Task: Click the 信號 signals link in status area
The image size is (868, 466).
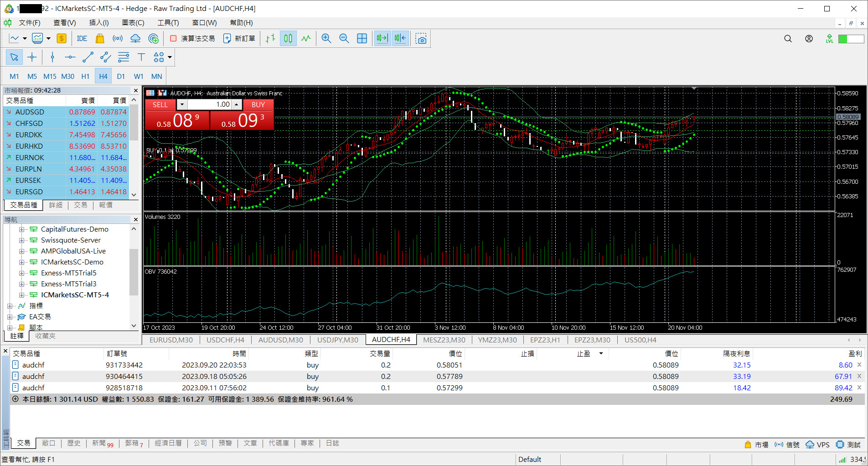Action: pos(787,445)
